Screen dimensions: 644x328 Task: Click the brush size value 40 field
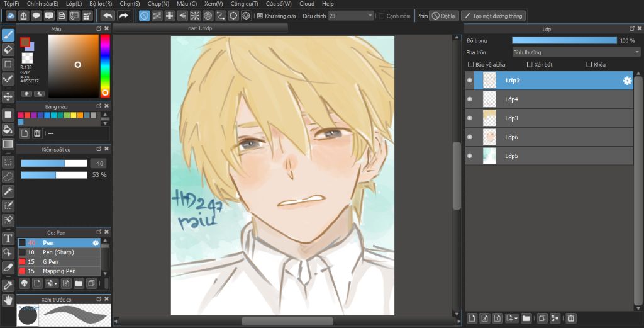pyautogui.click(x=99, y=164)
